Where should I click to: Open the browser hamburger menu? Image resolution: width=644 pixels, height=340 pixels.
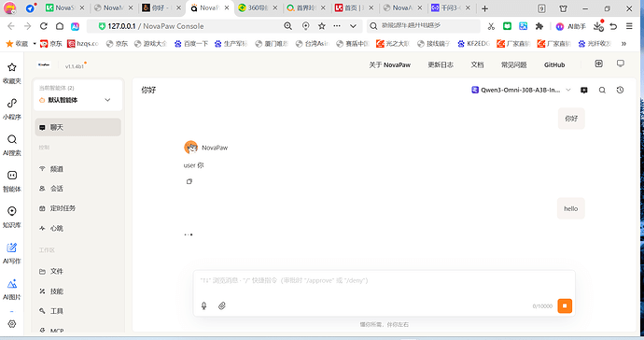[629, 26]
